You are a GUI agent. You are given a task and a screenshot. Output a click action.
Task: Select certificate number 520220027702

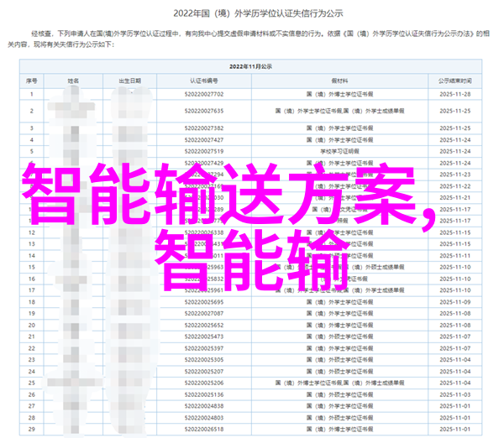[x=204, y=94]
